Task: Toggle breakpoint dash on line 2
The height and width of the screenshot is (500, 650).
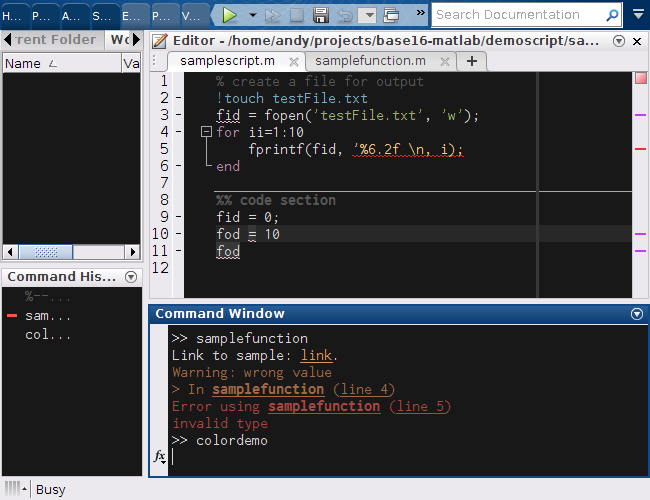Action: [179, 98]
